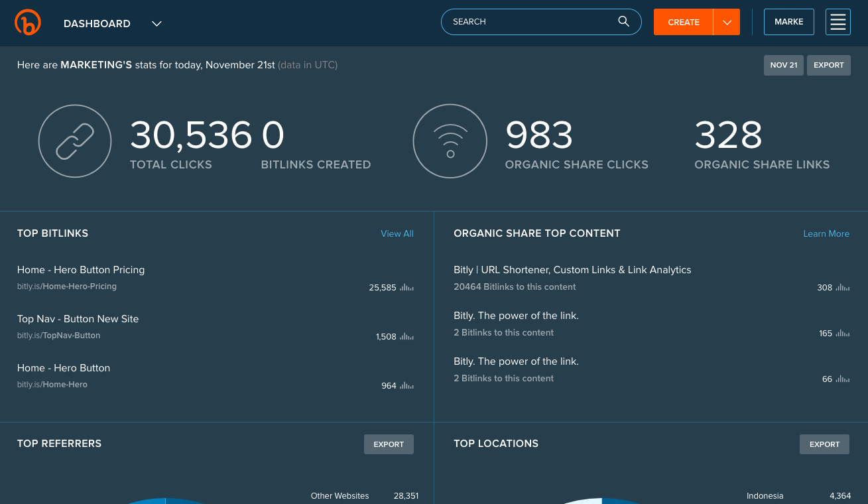The height and width of the screenshot is (504, 868).
Task: Open Top Nav - Button New Site bitlink
Action: pyautogui.click(x=78, y=319)
